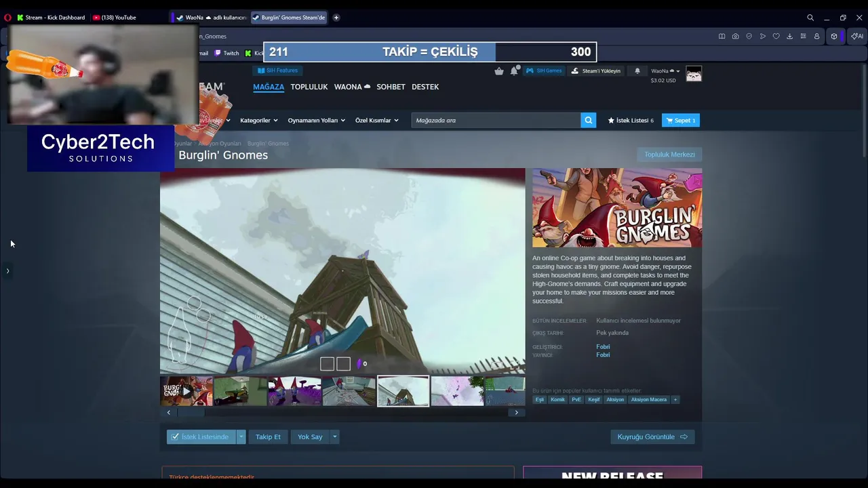The height and width of the screenshot is (488, 868).
Task: Expand the WaoNa account dropdown
Action: point(665,70)
